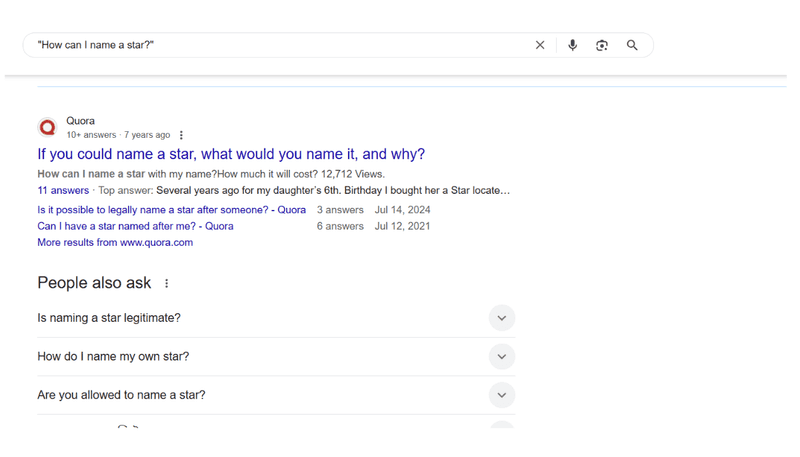
Task: Clear the search query with the X icon
Action: [x=540, y=45]
